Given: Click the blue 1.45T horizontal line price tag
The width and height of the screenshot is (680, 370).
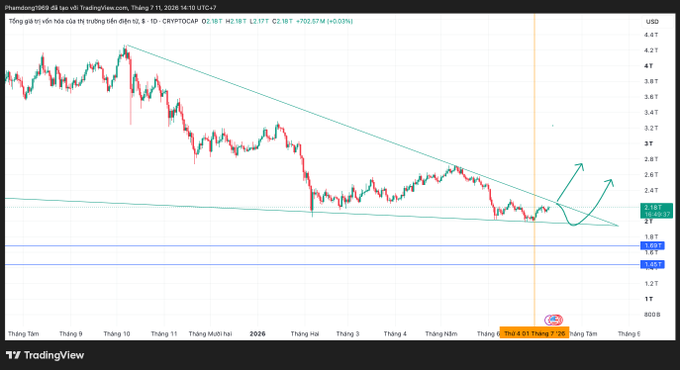Looking at the screenshot, I should (652, 264).
